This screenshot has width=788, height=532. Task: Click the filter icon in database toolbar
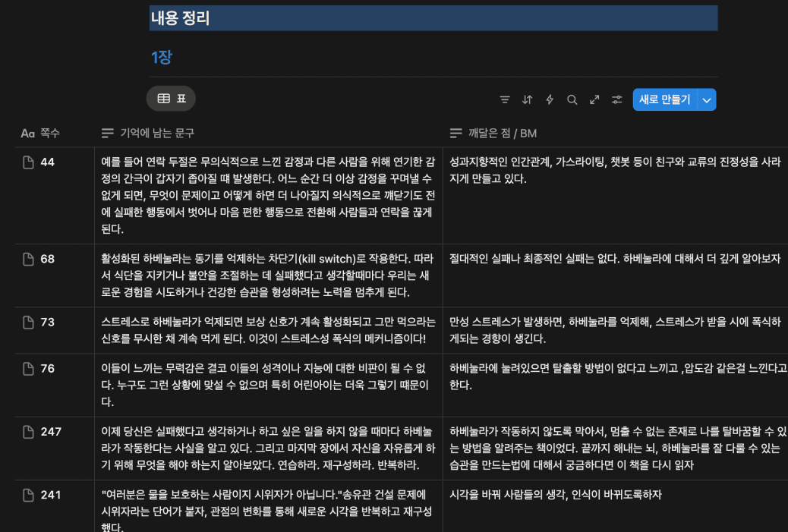(x=505, y=99)
